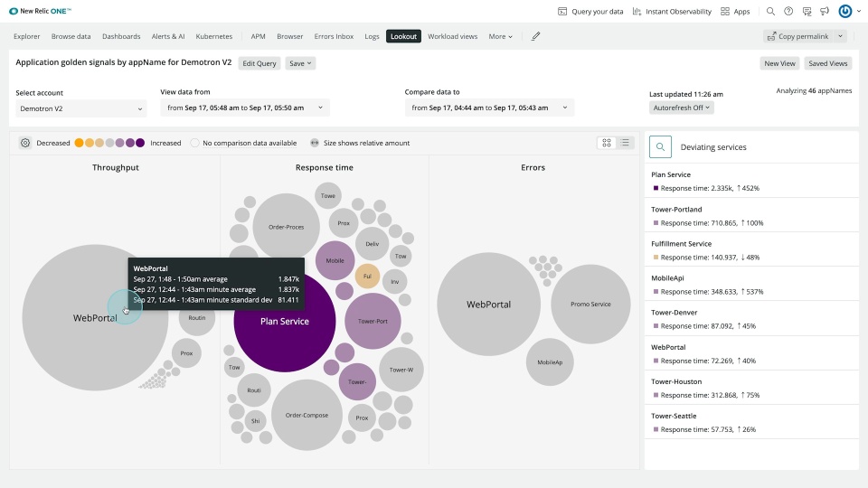Click the darkest purple Increased swatch

click(x=141, y=143)
